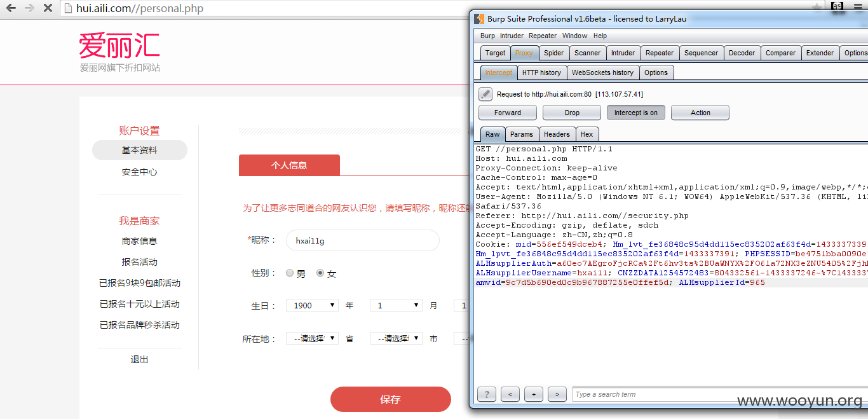Click the browser forward arrow

pos(29,8)
